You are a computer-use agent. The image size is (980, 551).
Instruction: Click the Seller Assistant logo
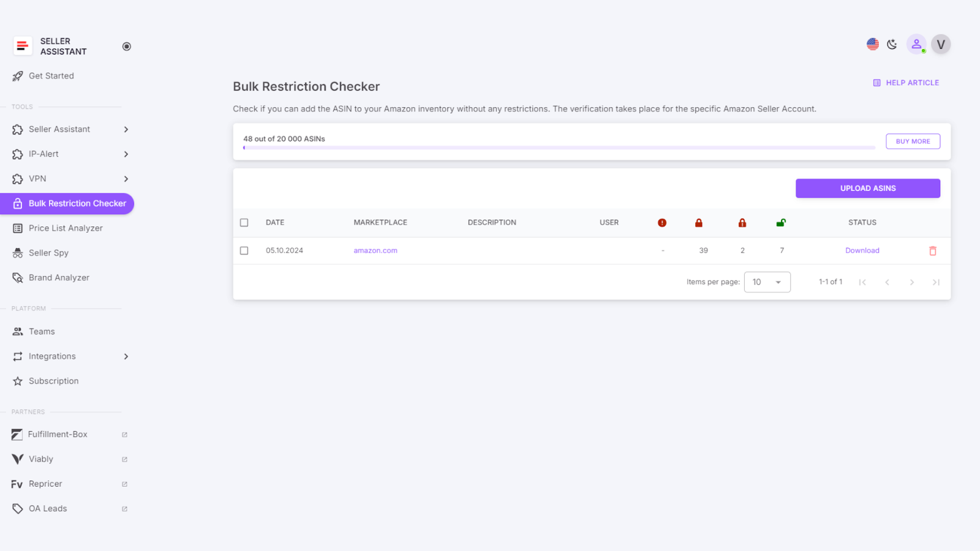[x=23, y=45]
